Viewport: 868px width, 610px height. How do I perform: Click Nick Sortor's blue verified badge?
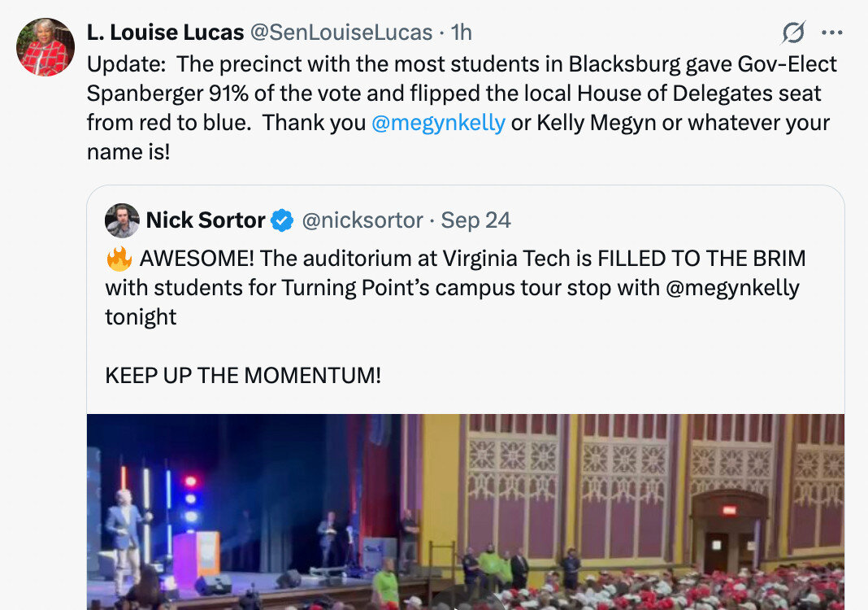pos(282,220)
